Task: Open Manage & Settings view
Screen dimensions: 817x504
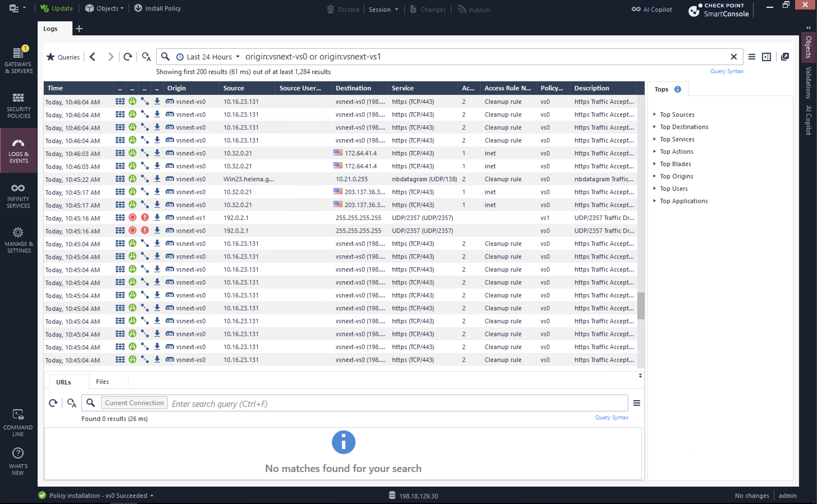Action: [x=18, y=240]
